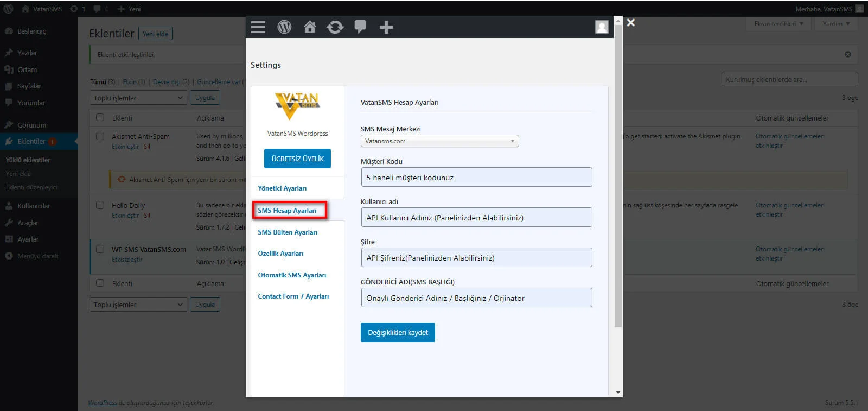Screen dimensions: 868x411
Task: Click the Yeni plus item in admin bar
Action: [x=129, y=9]
